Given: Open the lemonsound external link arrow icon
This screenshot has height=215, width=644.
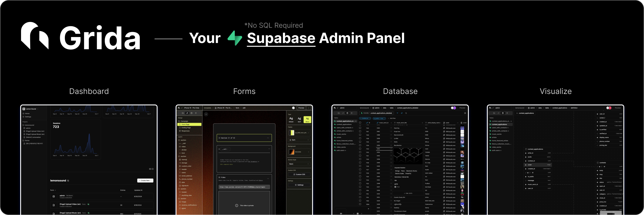Looking at the screenshot, I should pos(68,181).
